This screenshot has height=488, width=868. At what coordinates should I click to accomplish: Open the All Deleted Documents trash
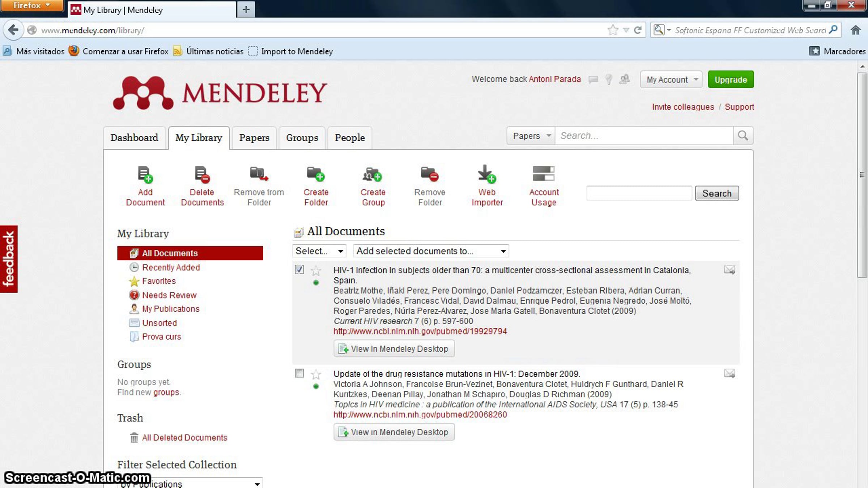pos(184,438)
